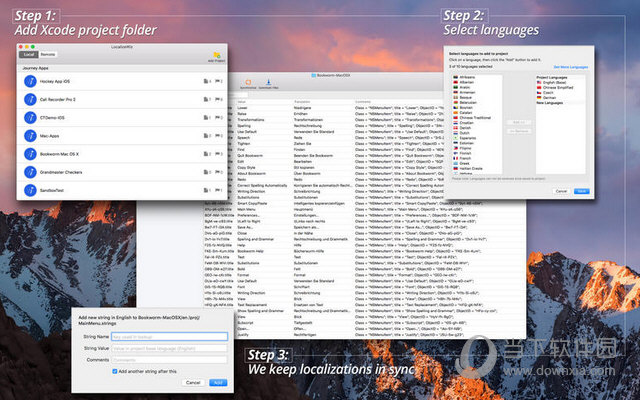Viewport: 640px width, 400px height.
Task: Focus the String Name input field
Action: tap(169, 337)
